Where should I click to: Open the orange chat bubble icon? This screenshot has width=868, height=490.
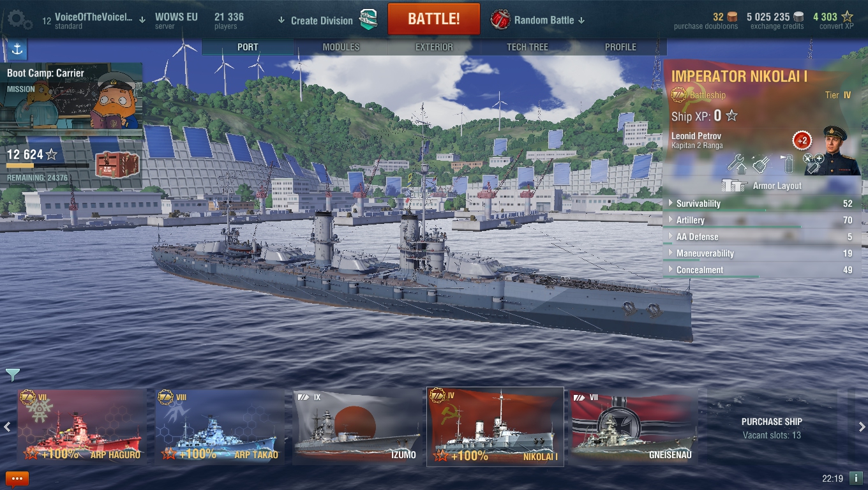(17, 478)
